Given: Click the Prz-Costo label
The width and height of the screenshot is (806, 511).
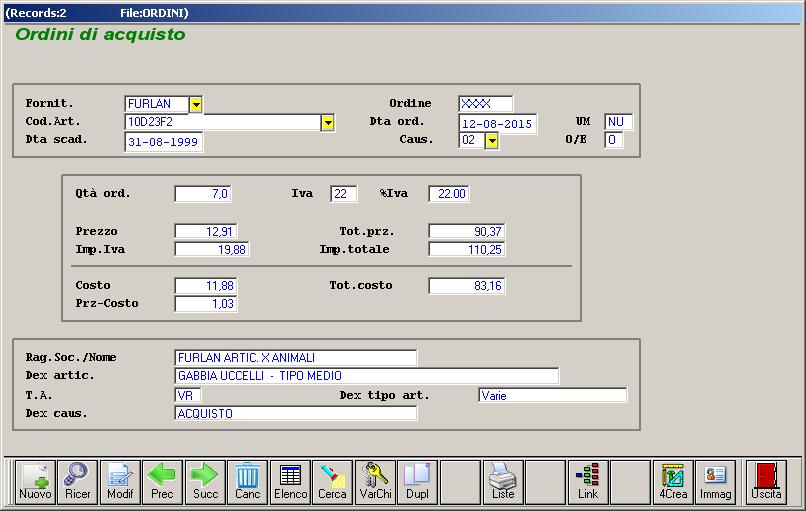Looking at the screenshot, I should pyautogui.click(x=107, y=303).
